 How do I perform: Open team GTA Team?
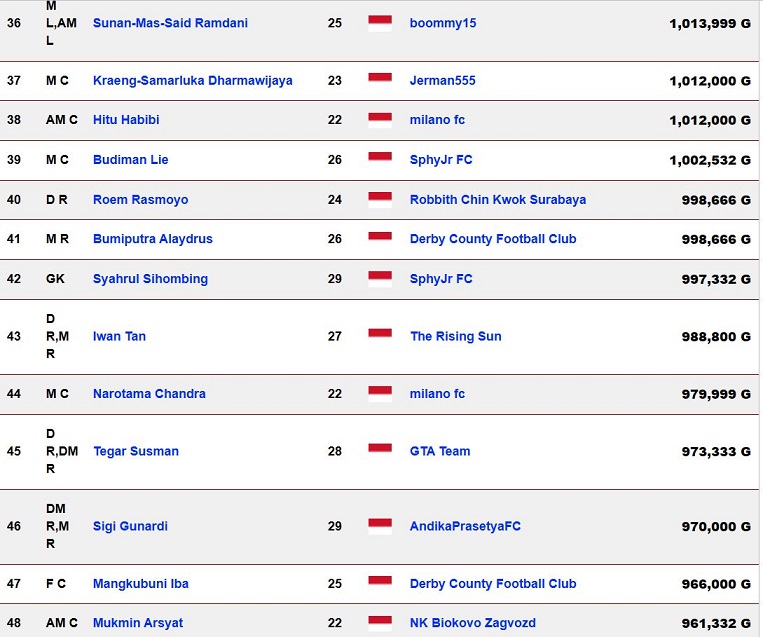tap(440, 451)
